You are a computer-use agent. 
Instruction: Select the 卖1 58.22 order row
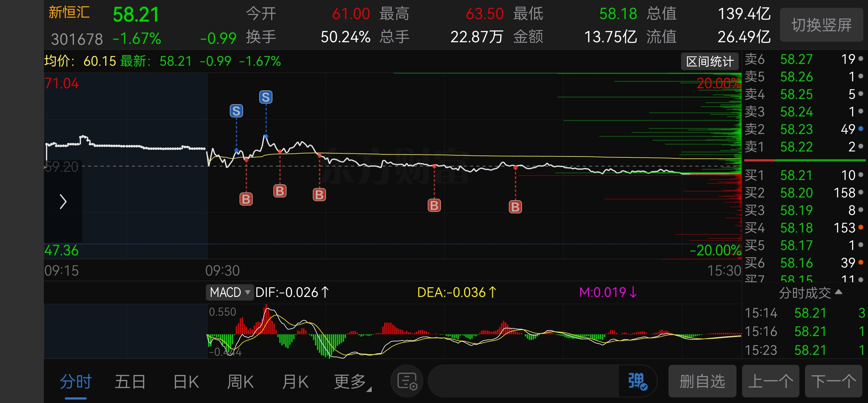tap(805, 147)
